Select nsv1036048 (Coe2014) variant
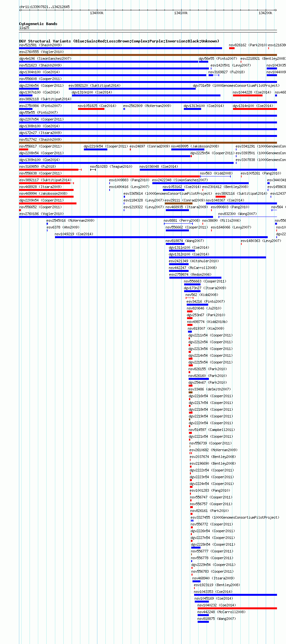This screenshot has width=286, height=644. pos(159,166)
